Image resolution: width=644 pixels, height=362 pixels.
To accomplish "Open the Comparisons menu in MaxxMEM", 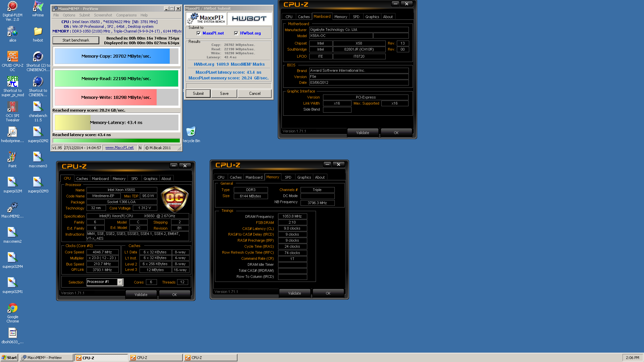I will [126, 15].
